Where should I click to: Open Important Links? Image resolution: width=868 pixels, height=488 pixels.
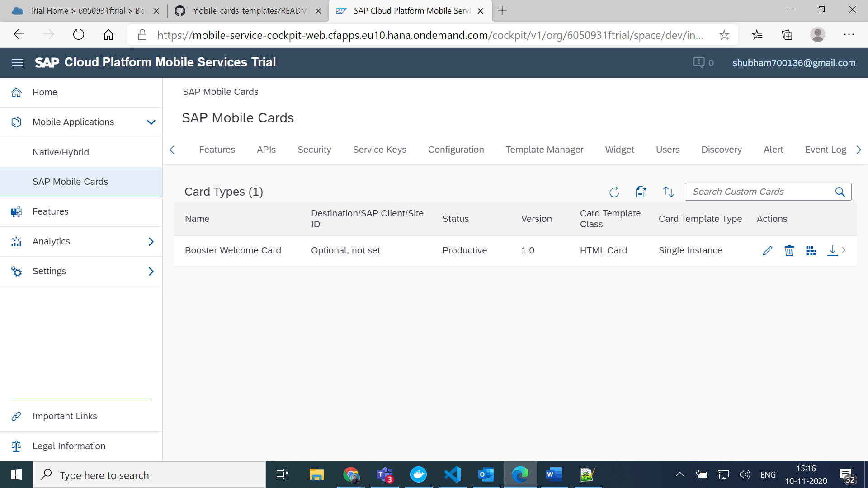tap(65, 416)
